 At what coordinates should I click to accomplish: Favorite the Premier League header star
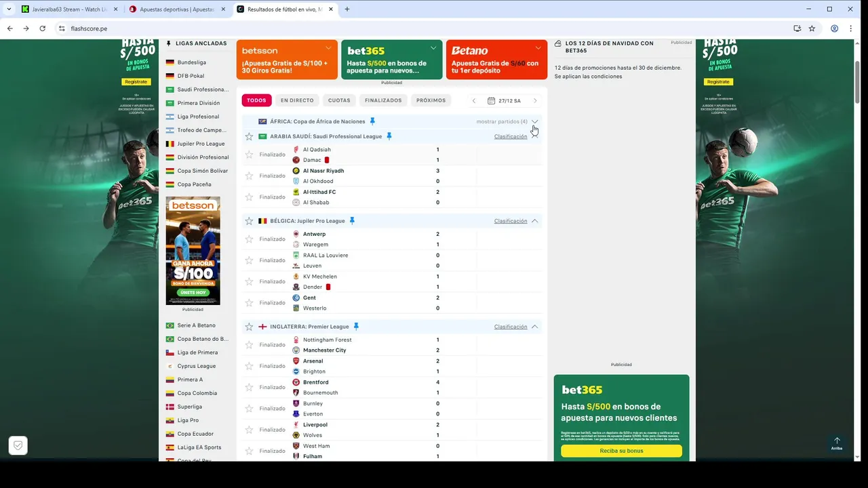(249, 327)
